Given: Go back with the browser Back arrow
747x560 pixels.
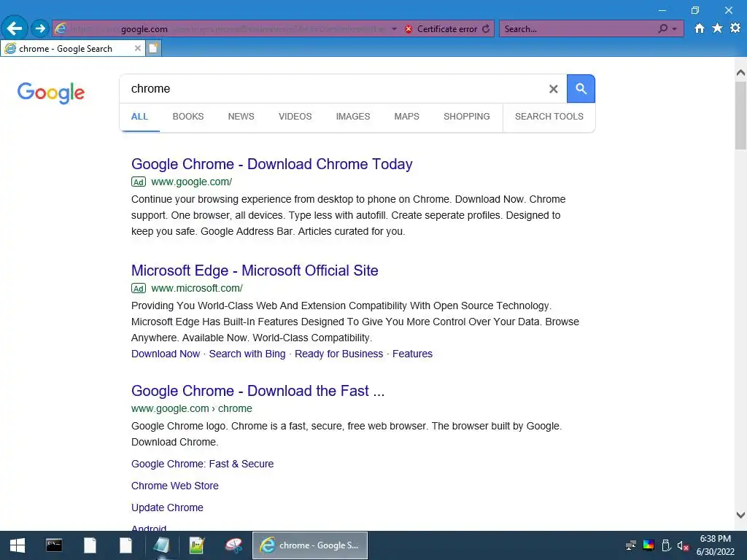Looking at the screenshot, I should [15, 28].
